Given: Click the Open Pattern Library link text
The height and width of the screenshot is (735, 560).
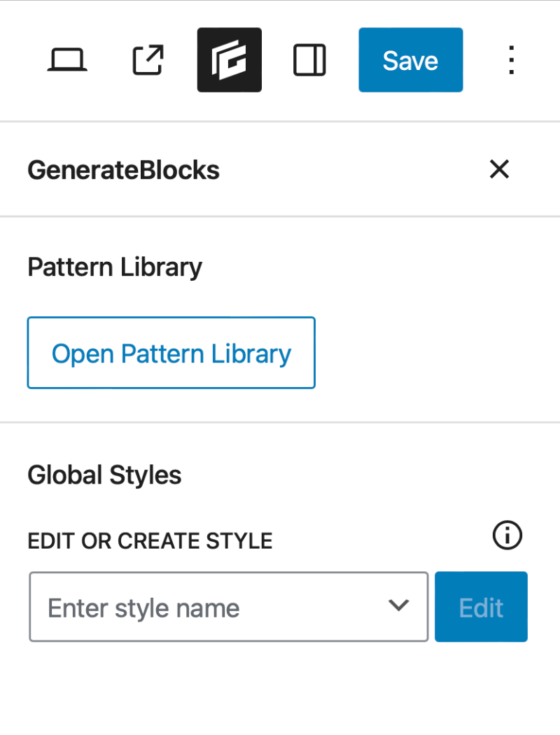Looking at the screenshot, I should (171, 353).
